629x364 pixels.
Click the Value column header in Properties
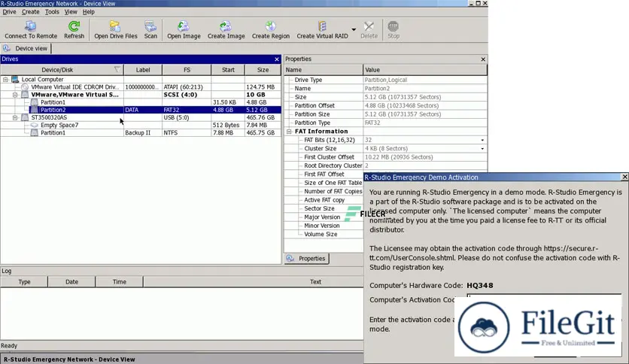425,70
